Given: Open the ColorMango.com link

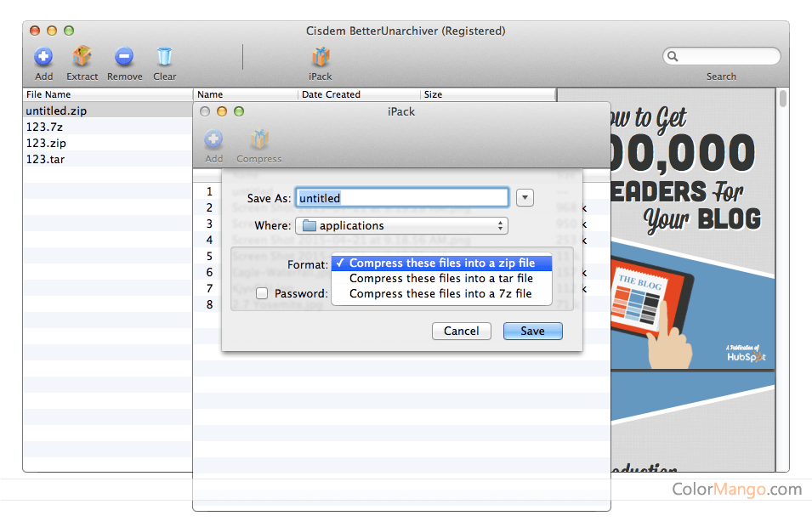Looking at the screenshot, I should tap(736, 490).
